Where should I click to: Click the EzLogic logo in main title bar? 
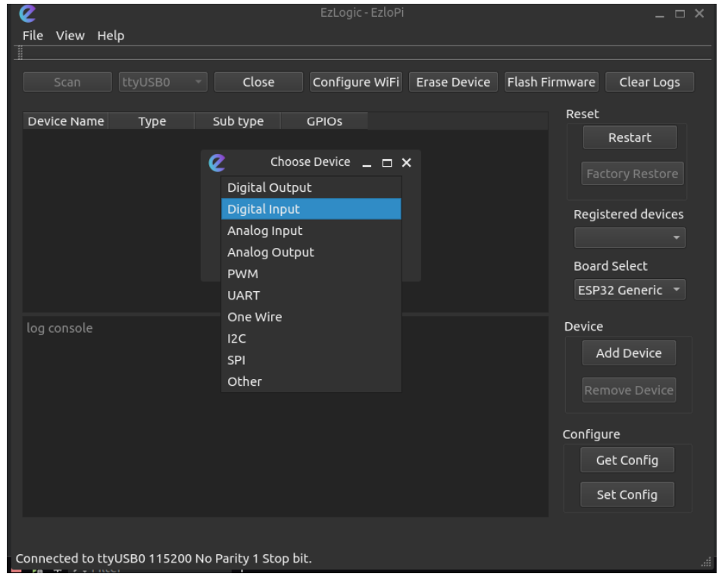[27, 14]
